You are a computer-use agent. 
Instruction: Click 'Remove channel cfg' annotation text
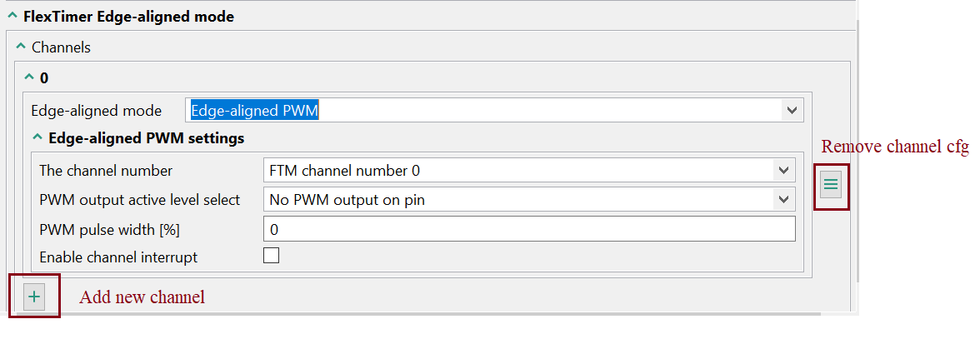(x=894, y=147)
